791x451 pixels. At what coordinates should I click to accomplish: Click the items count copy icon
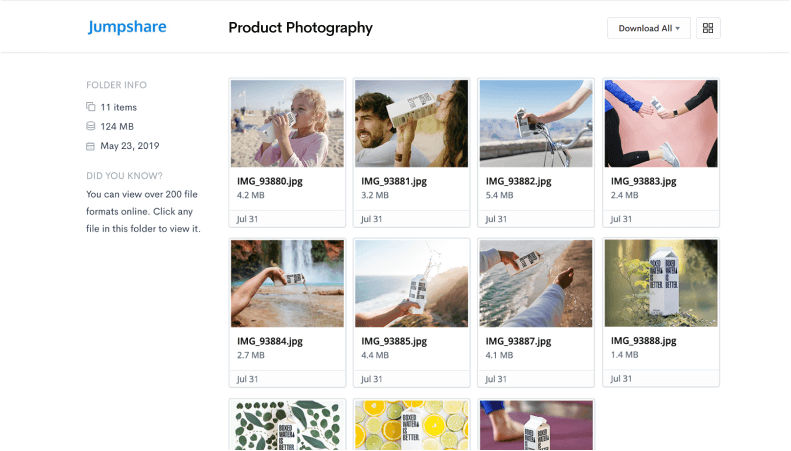point(91,107)
